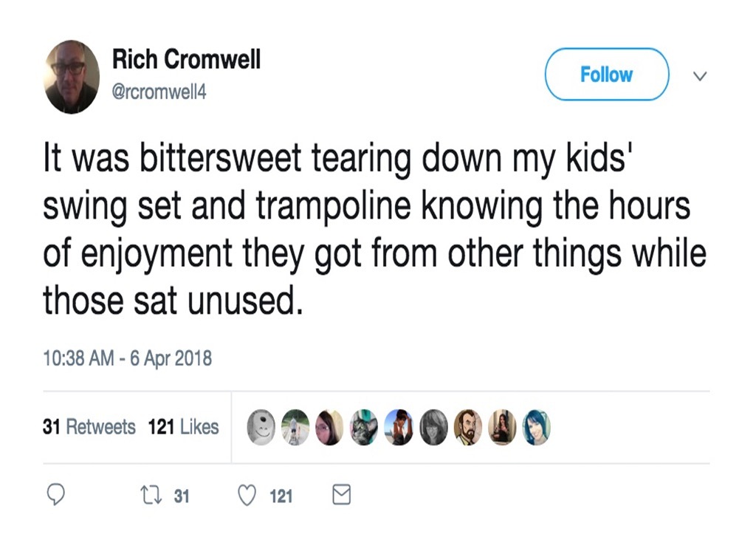Click the bearded cartoon avatar in likes row
The width and height of the screenshot is (756, 554).
468,427
